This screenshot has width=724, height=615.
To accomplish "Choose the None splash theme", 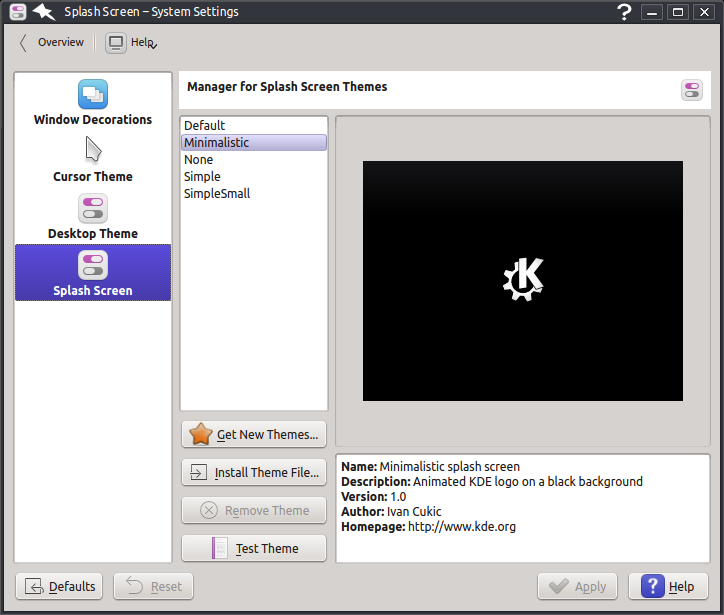I will tap(253, 160).
